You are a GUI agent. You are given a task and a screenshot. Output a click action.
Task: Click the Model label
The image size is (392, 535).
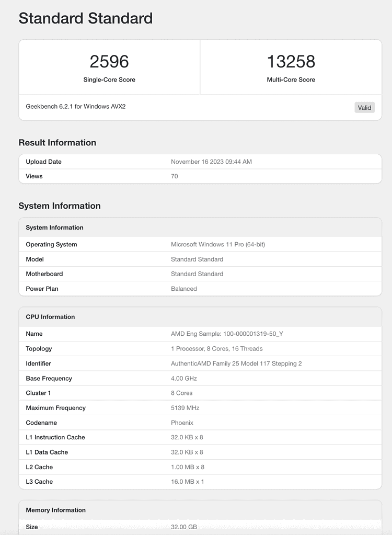[x=35, y=259]
